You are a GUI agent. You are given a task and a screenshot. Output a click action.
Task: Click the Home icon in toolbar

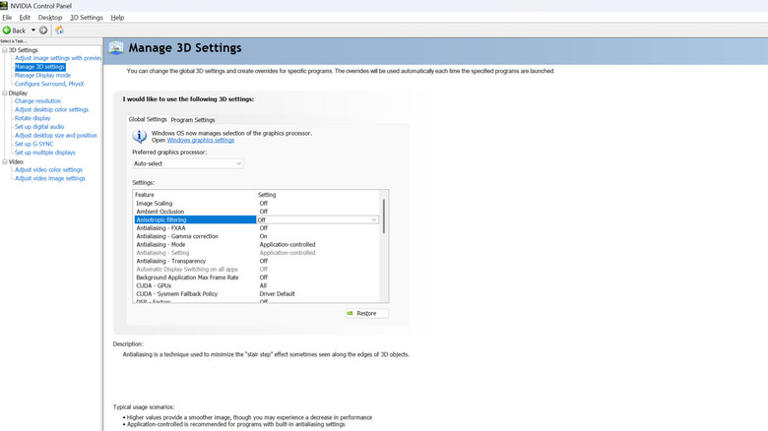point(59,30)
